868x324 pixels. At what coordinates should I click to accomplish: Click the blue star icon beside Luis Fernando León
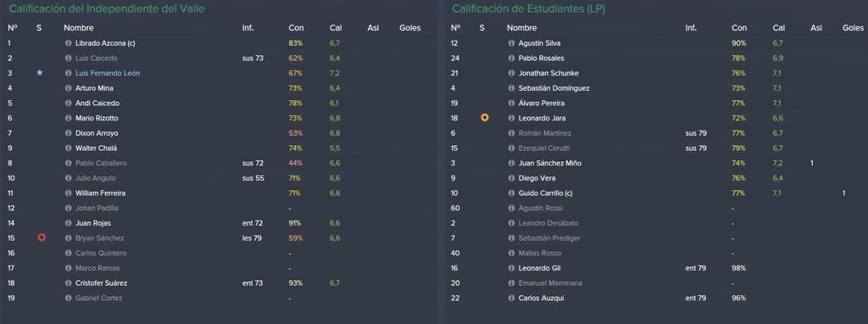tap(39, 73)
